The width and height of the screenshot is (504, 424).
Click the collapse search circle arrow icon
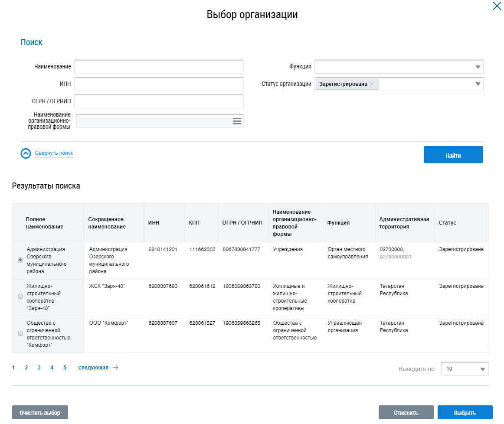point(26,153)
